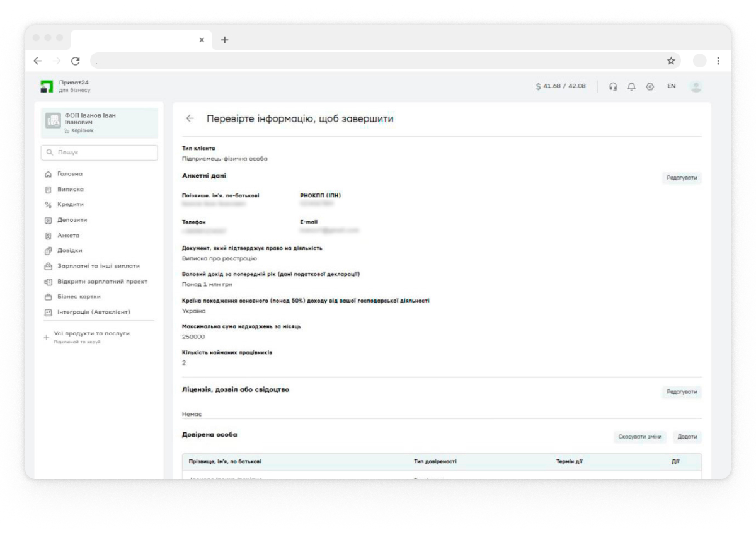756x542 pixels.
Task: Go to Виписка in sidebar
Action: pyautogui.click(x=71, y=189)
